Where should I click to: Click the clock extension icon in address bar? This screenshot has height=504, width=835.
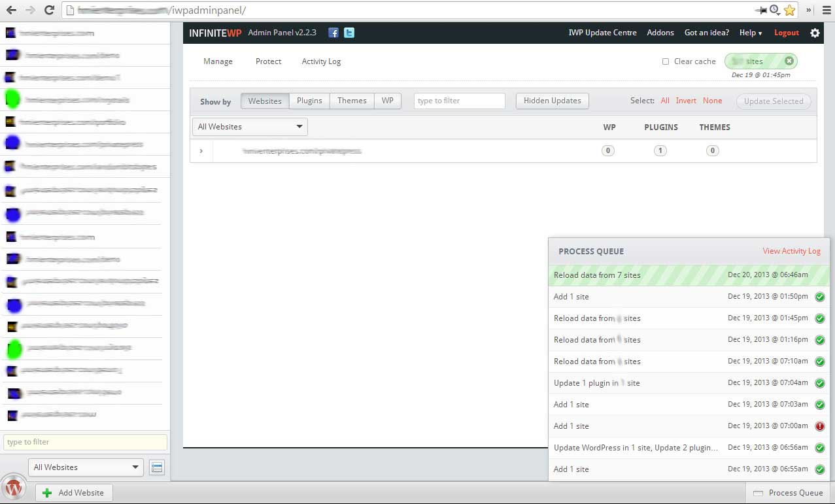point(775,10)
